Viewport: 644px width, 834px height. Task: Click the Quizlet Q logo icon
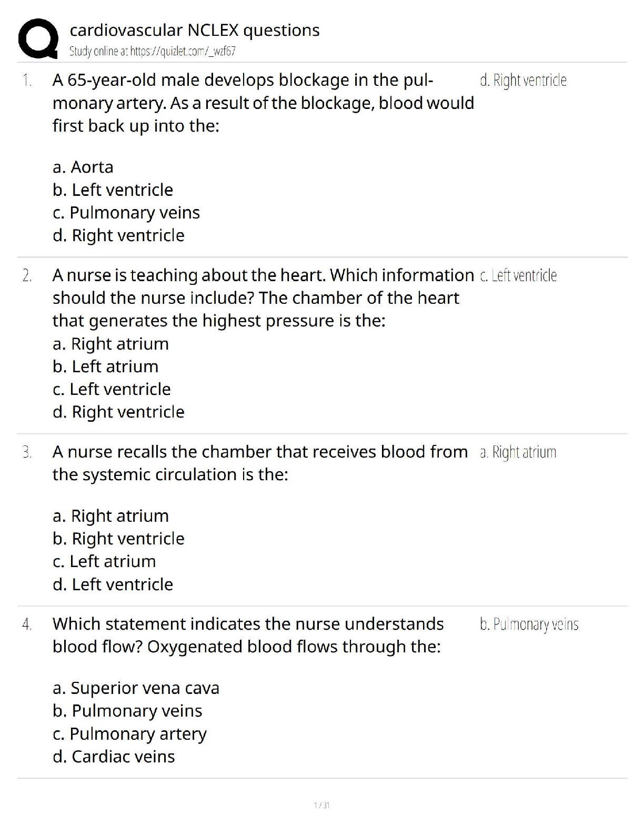click(x=38, y=38)
